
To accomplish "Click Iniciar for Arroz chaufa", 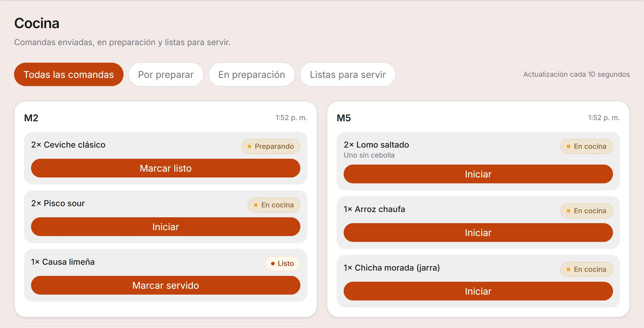I will pyautogui.click(x=478, y=233).
